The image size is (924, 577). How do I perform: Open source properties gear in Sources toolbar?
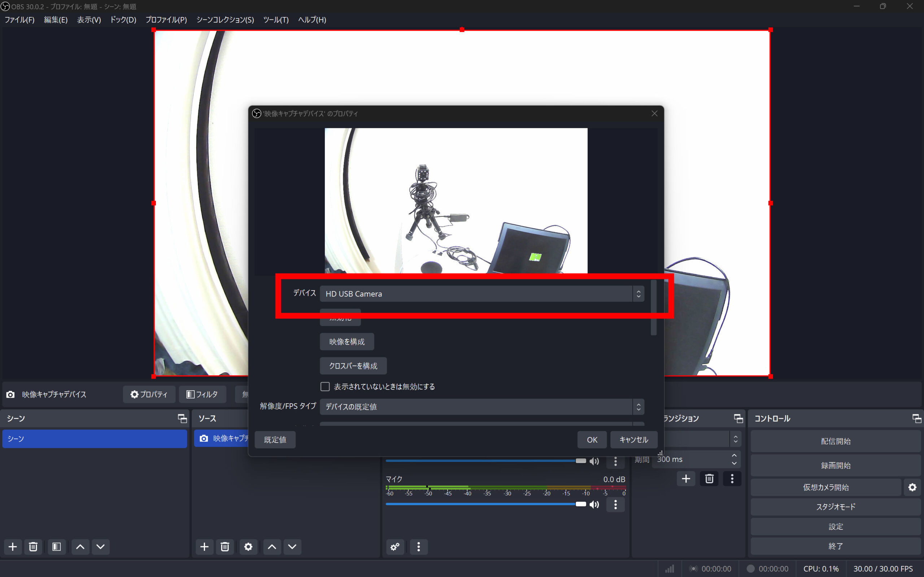point(248,546)
